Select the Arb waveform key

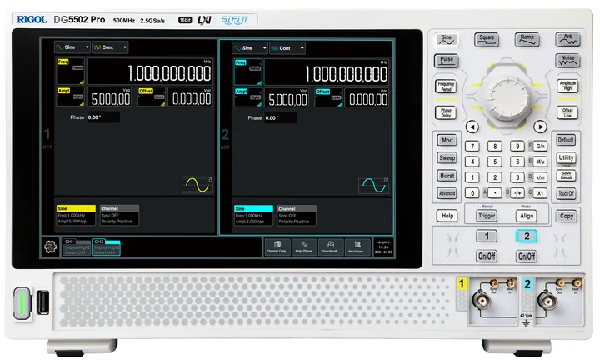pyautogui.click(x=567, y=39)
